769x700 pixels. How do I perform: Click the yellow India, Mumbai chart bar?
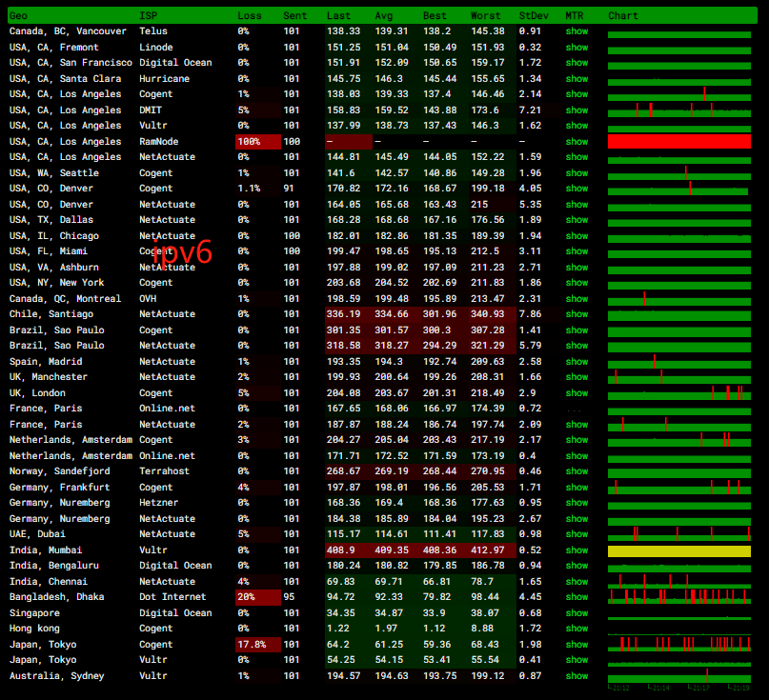(679, 551)
